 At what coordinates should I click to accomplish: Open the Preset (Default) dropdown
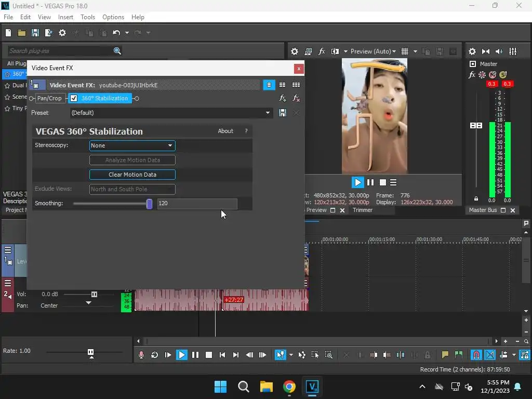pyautogui.click(x=171, y=113)
